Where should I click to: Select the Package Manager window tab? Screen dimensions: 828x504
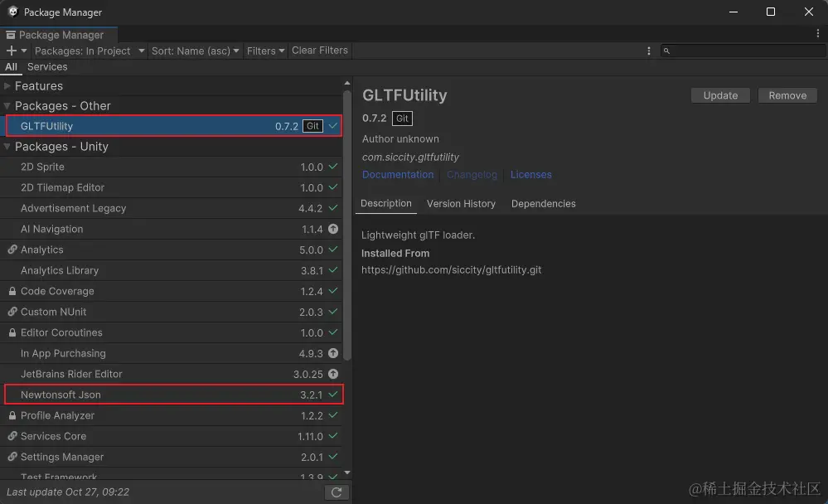tap(59, 35)
